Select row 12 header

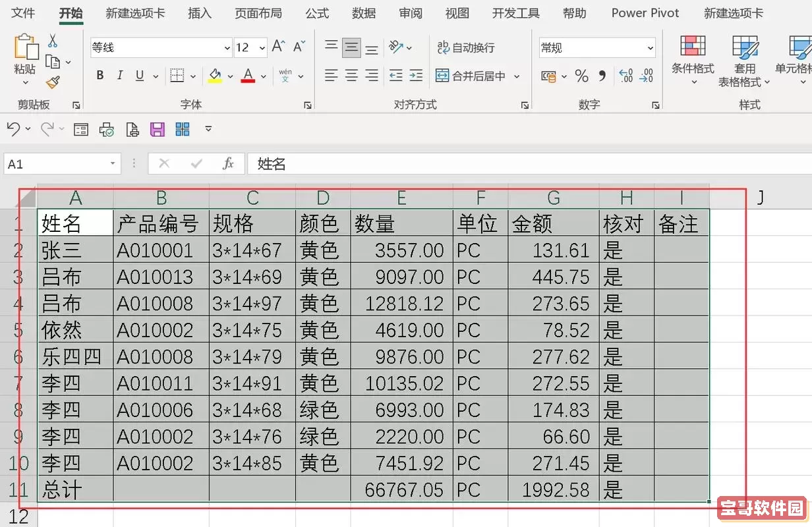(18, 516)
